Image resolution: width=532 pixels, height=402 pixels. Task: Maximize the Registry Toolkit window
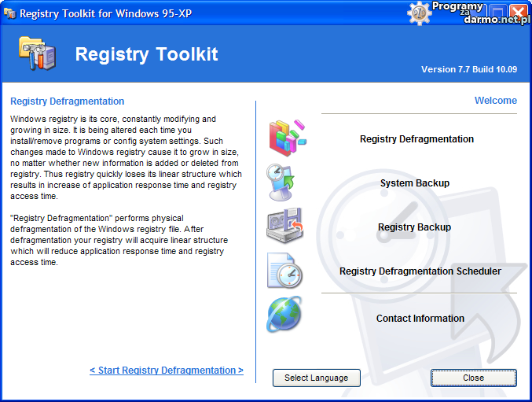click(x=497, y=13)
